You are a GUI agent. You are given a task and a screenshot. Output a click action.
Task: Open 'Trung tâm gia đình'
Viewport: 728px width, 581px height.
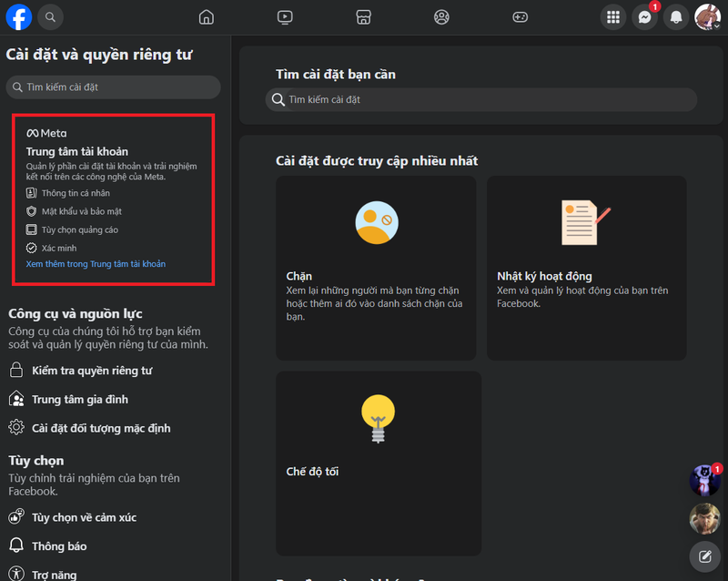click(x=80, y=399)
